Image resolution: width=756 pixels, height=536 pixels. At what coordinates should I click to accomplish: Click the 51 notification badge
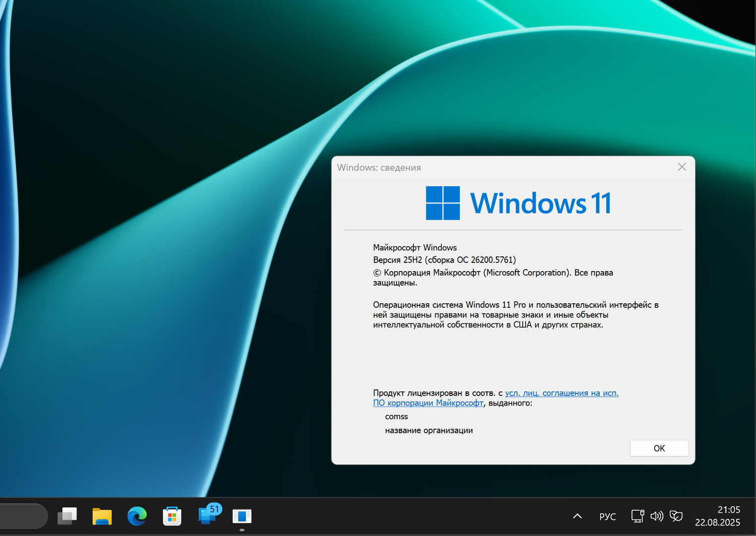point(214,509)
